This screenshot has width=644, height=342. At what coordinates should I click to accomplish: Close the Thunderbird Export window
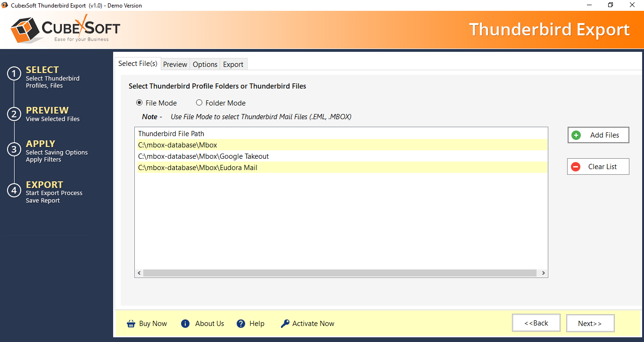pyautogui.click(x=632, y=5)
